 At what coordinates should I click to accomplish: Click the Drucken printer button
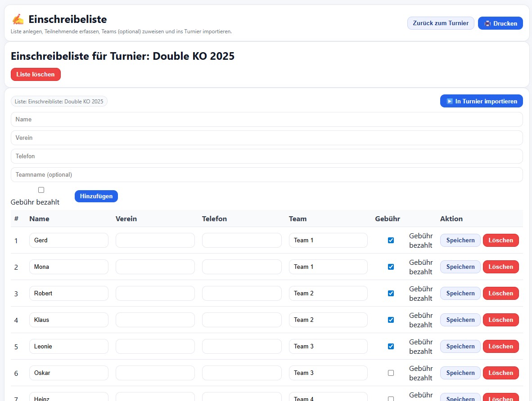click(x=500, y=23)
